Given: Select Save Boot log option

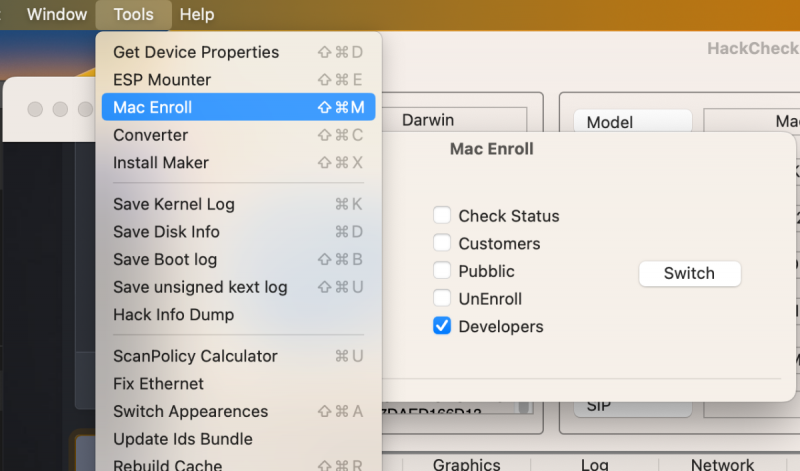Looking at the screenshot, I should 165,259.
